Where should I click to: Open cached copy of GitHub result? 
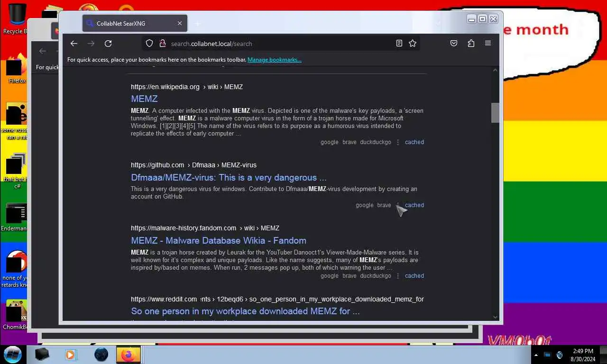414,205
